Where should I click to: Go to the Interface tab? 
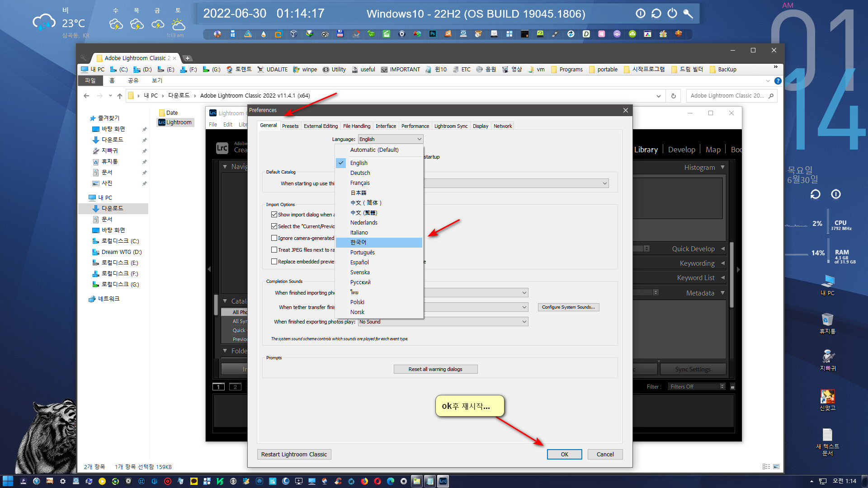pyautogui.click(x=386, y=126)
